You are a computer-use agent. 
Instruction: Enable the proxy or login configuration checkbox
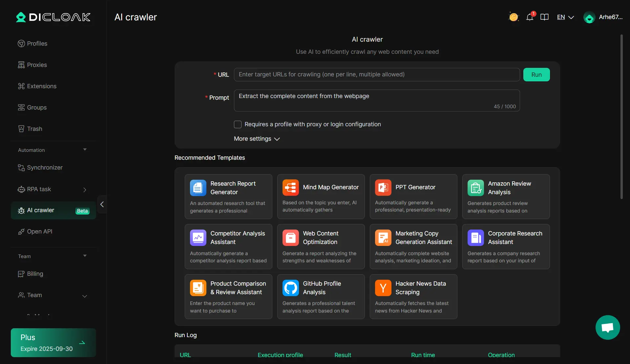click(x=238, y=124)
